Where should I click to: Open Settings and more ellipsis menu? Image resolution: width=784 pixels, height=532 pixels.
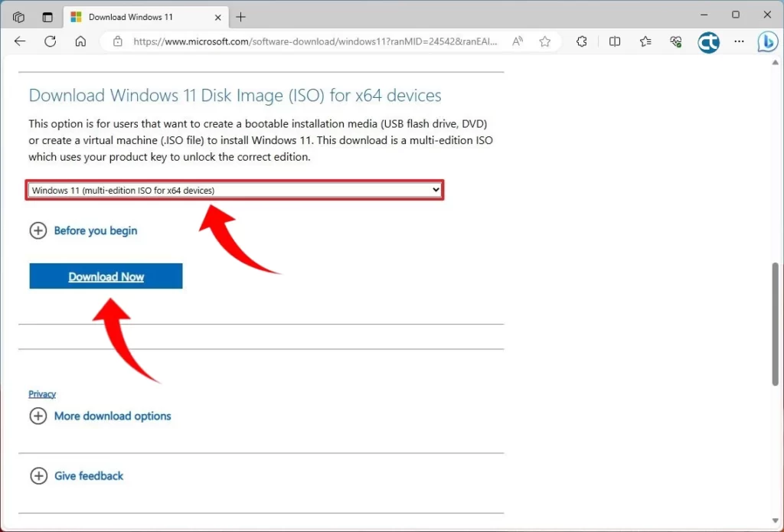point(739,41)
